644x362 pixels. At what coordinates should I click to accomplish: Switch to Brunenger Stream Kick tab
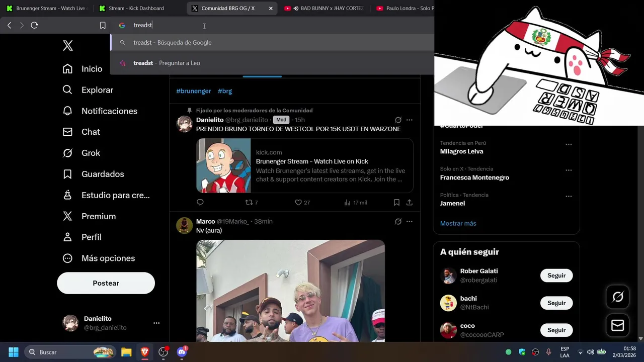47,8
